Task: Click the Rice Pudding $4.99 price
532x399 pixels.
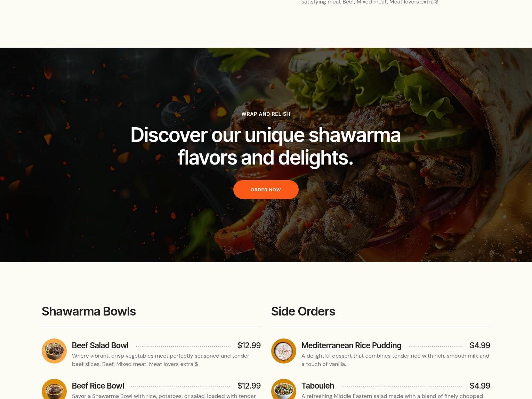Action: 480,345
